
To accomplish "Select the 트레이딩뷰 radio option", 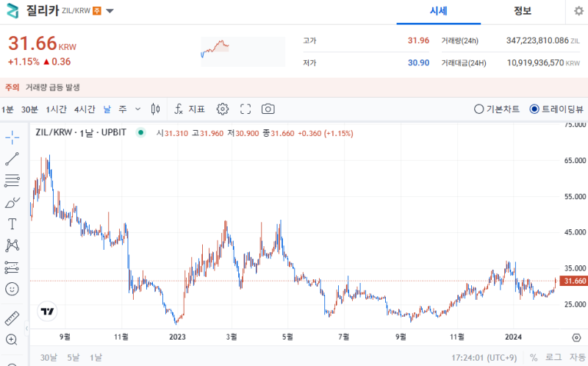I will tap(556, 109).
